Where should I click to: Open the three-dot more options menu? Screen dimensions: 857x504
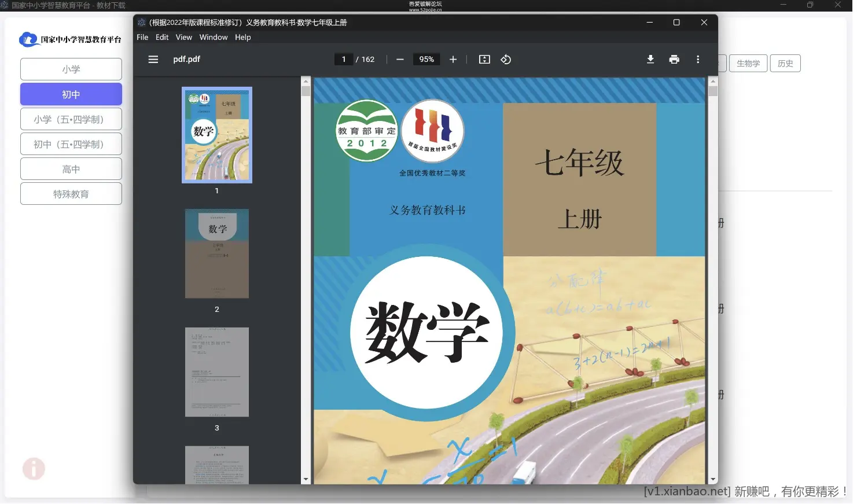click(x=698, y=59)
